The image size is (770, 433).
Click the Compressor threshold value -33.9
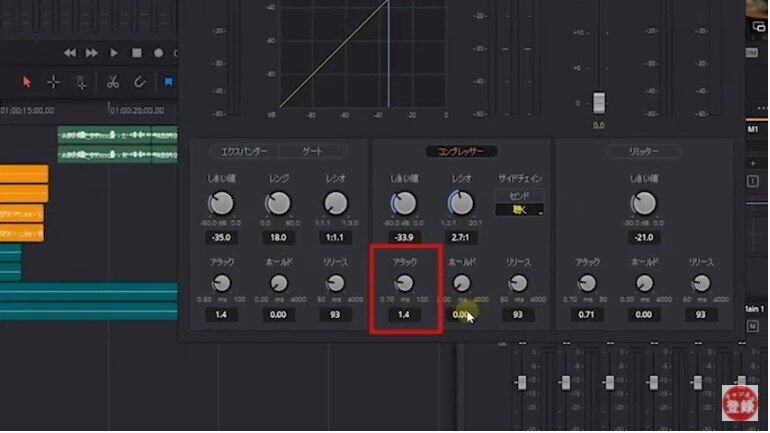[x=404, y=237]
